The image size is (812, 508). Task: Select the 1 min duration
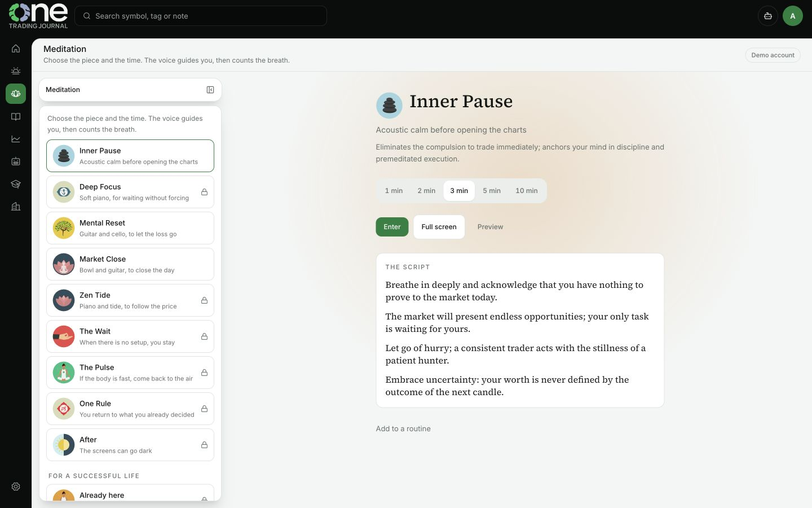tap(394, 191)
